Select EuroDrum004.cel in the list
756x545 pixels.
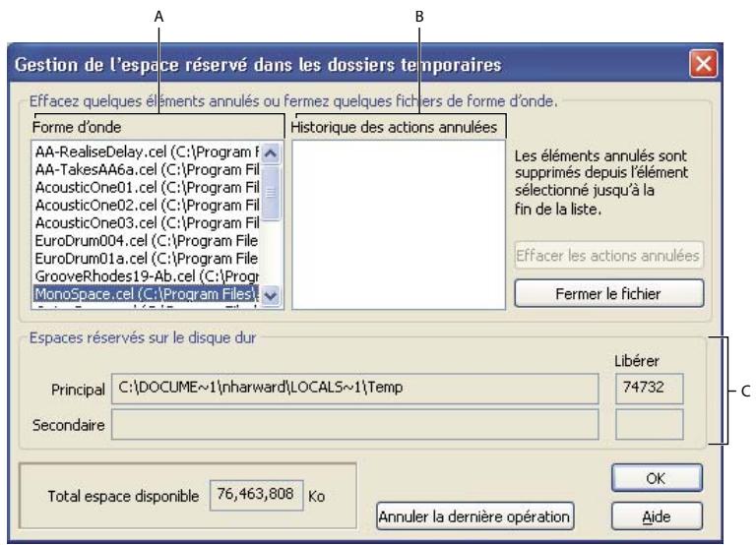coord(147,241)
